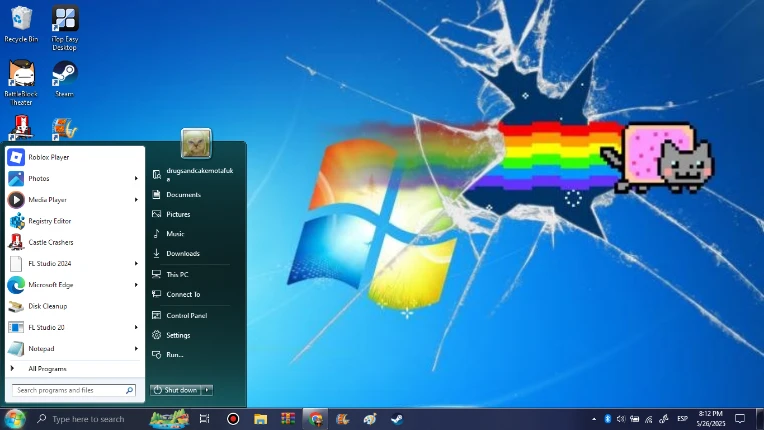764x430 pixels.
Task: Expand the Notepad jump list arrow
Action: [x=136, y=349]
